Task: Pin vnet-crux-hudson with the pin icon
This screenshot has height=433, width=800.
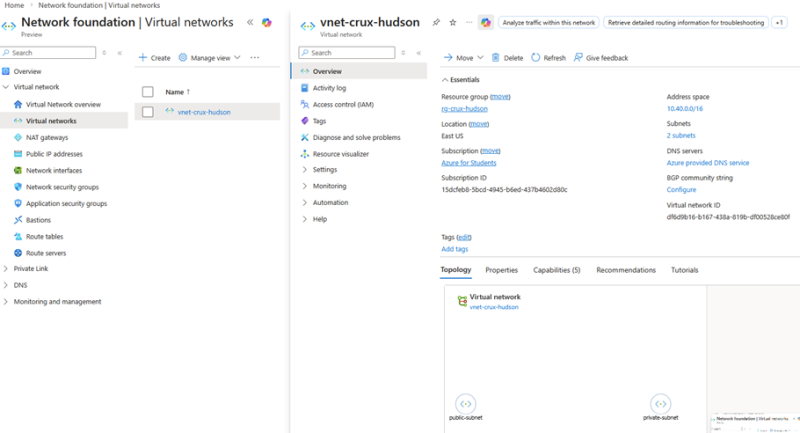Action: point(436,21)
